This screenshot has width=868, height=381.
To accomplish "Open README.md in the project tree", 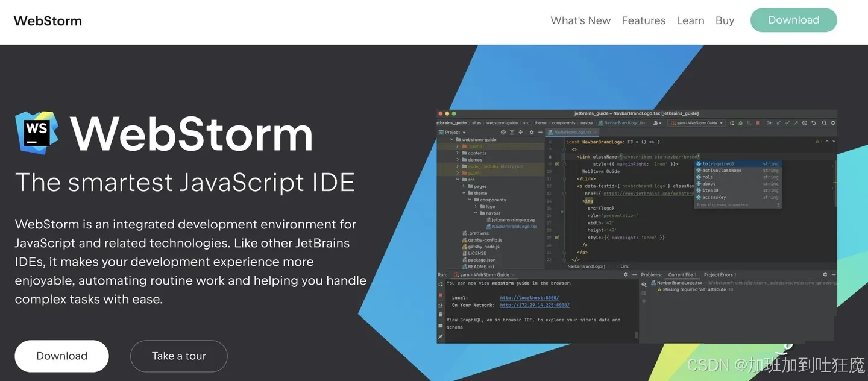I will click(x=478, y=266).
